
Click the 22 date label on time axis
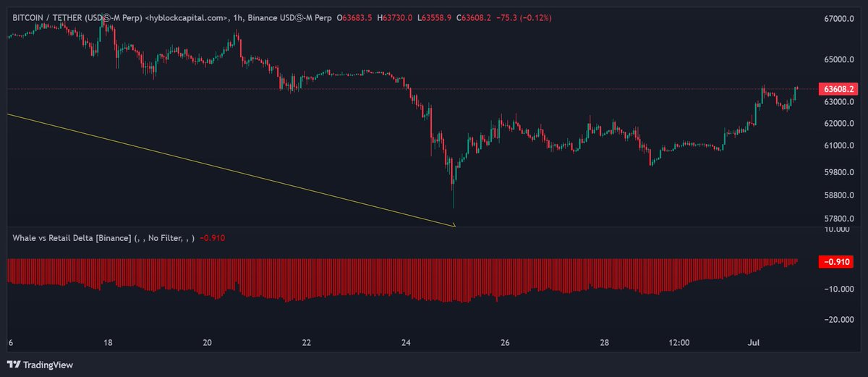click(307, 342)
